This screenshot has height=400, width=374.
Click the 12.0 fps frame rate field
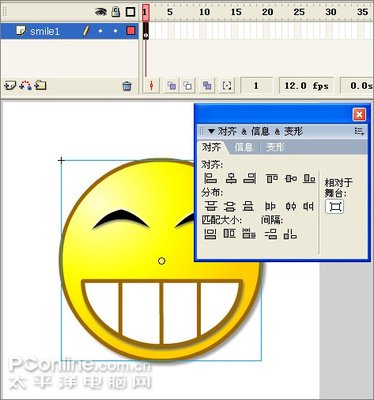click(x=306, y=86)
